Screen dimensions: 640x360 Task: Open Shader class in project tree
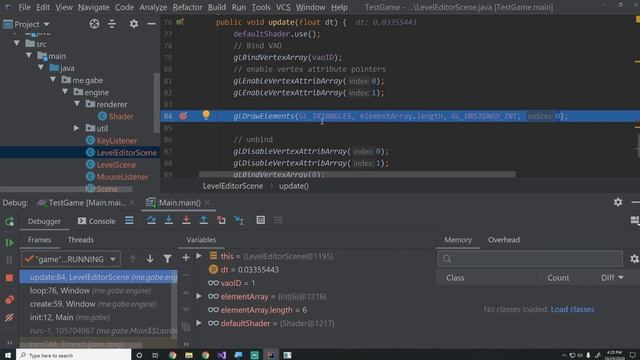pos(121,117)
